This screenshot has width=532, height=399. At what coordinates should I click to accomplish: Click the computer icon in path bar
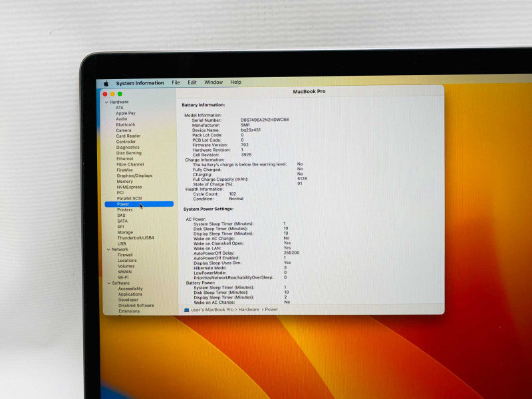click(187, 310)
